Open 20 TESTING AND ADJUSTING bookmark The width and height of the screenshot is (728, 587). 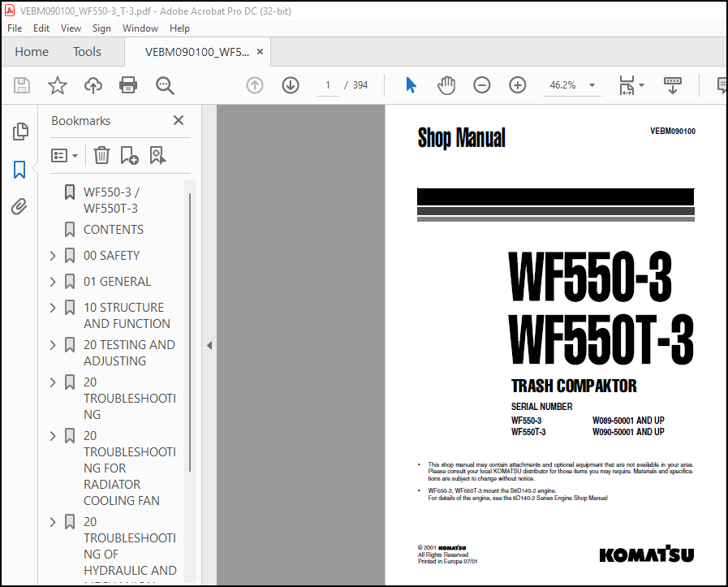point(129,353)
